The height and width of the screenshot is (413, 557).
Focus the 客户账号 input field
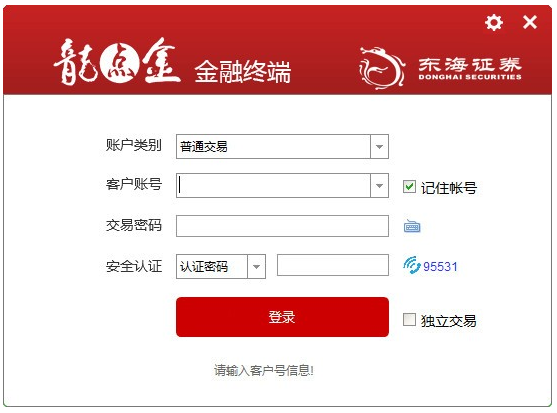[273, 186]
